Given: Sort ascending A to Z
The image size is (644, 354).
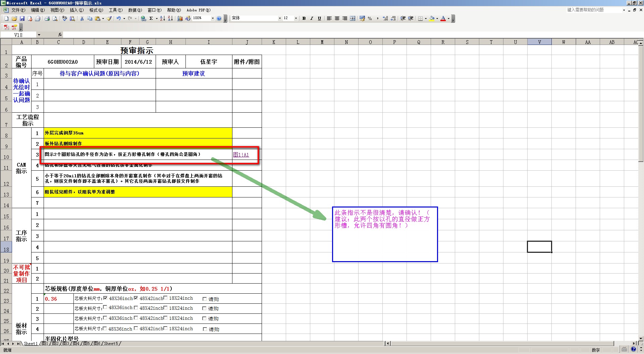Looking at the screenshot, I should [x=162, y=18].
